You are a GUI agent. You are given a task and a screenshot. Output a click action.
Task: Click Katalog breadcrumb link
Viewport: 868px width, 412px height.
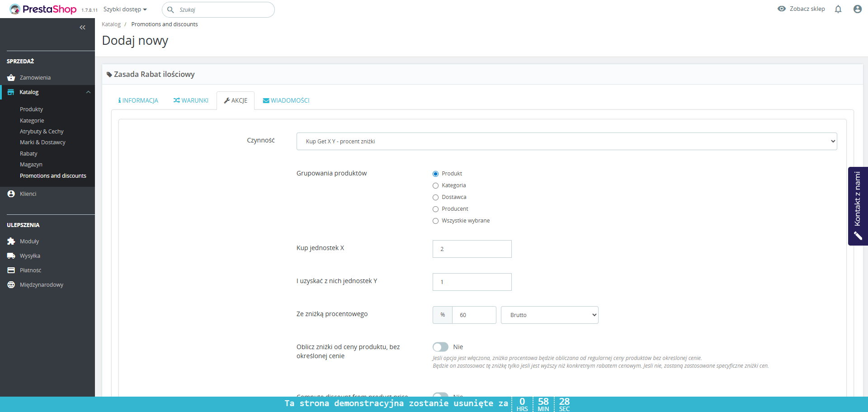tap(111, 24)
